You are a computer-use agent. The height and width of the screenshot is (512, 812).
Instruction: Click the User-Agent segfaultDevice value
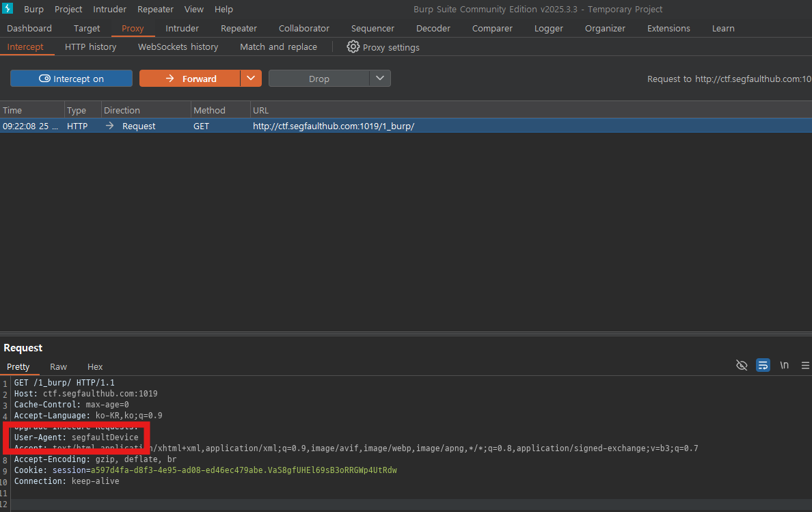point(105,437)
